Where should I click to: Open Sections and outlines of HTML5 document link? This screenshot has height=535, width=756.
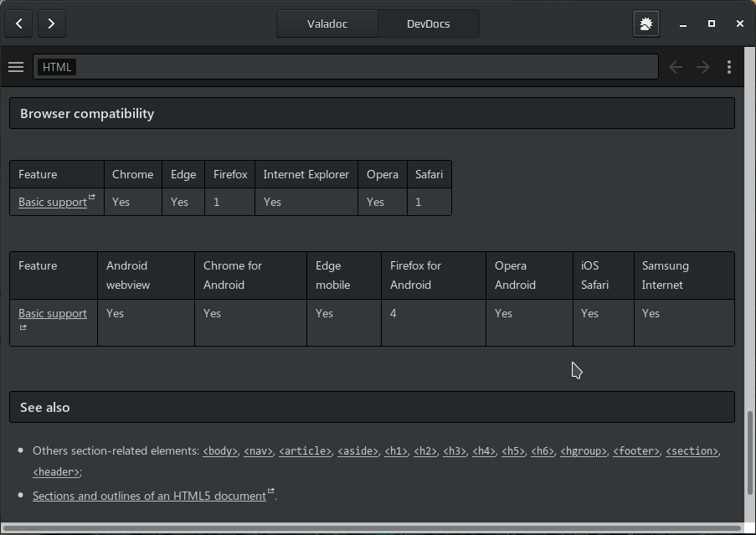click(x=150, y=496)
